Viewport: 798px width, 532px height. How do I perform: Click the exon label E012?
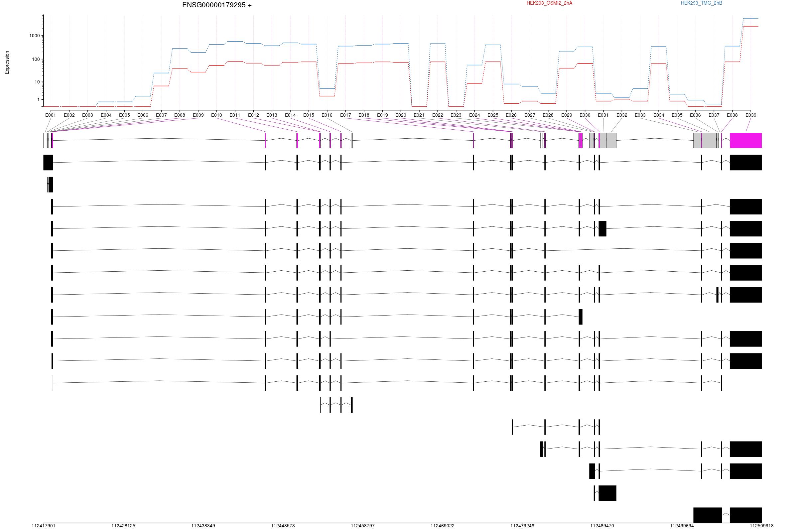[253, 115]
